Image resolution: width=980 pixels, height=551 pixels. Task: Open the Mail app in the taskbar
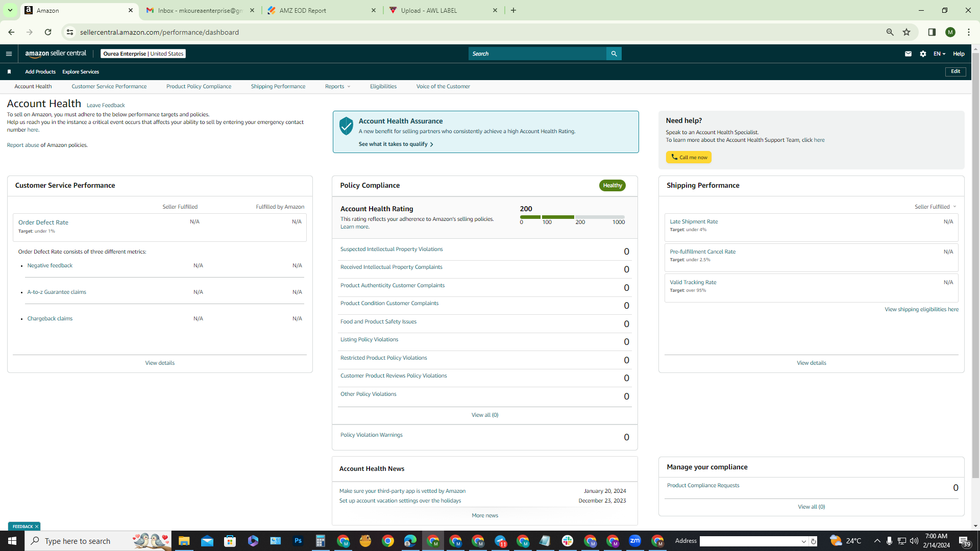[x=207, y=541]
